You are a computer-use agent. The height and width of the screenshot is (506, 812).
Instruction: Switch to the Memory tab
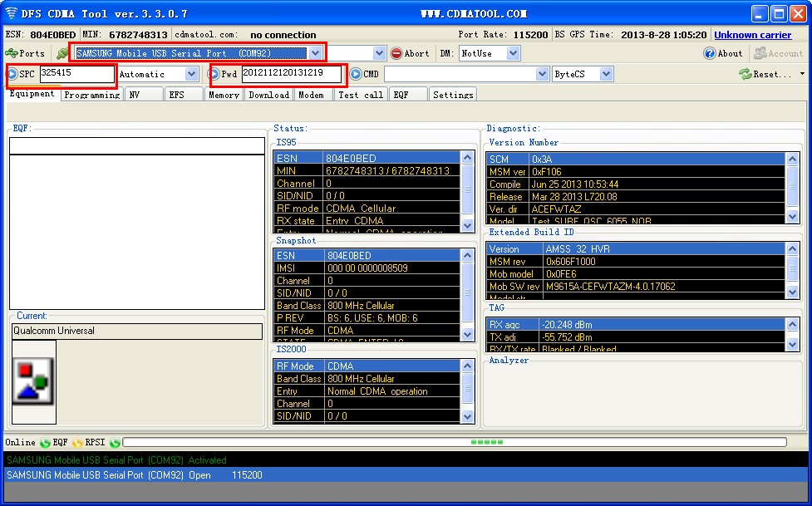coord(224,95)
